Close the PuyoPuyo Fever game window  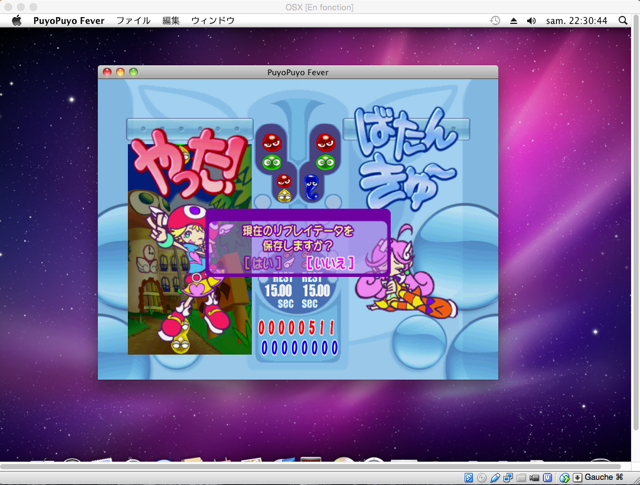(x=107, y=72)
